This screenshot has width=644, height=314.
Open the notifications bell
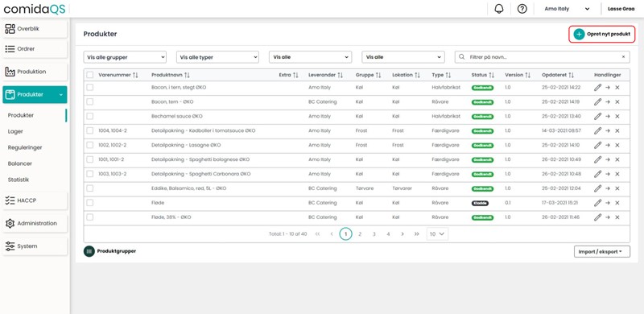(x=499, y=9)
